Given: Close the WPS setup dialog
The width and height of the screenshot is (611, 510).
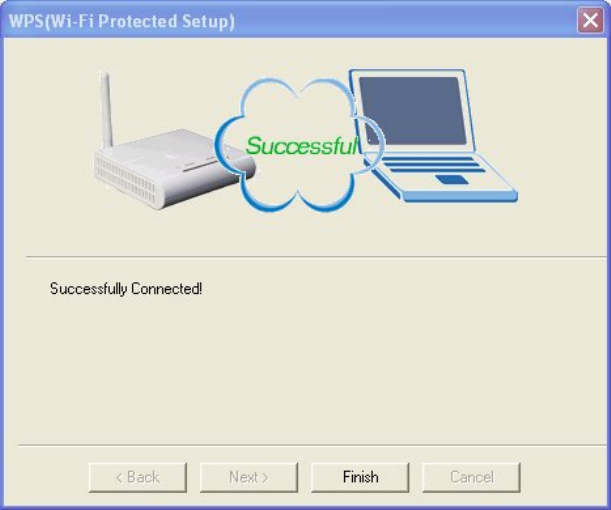Looking at the screenshot, I should (590, 20).
